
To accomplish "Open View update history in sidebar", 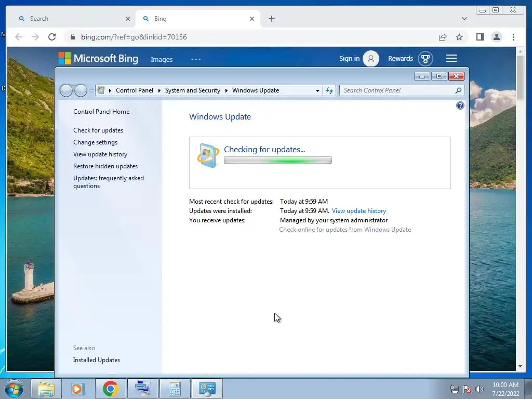I will pos(100,154).
